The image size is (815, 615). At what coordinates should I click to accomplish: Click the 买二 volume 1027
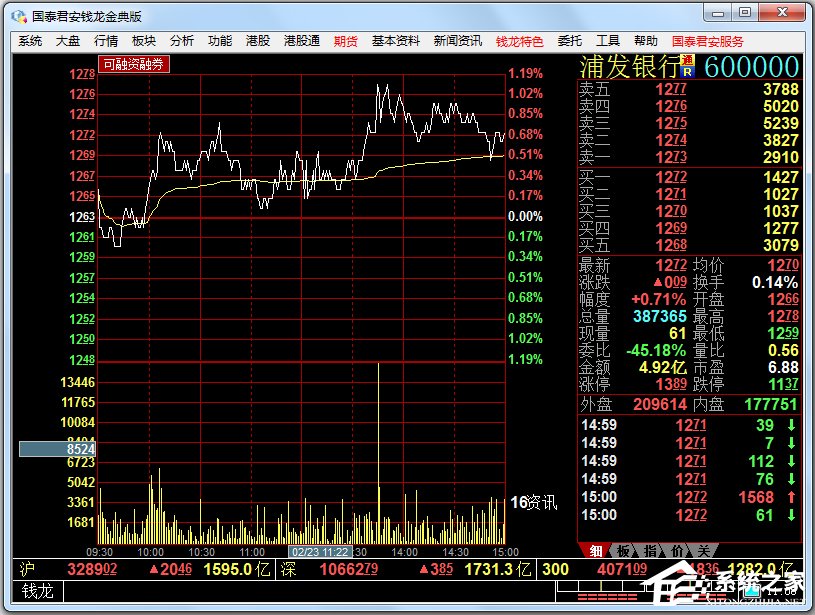pyautogui.click(x=781, y=194)
